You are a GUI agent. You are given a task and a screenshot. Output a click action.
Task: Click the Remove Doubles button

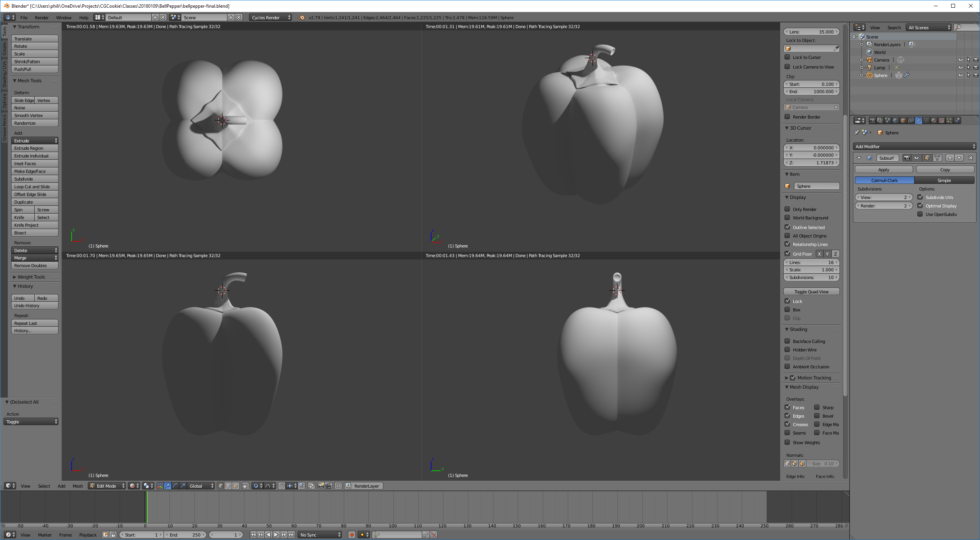35,266
